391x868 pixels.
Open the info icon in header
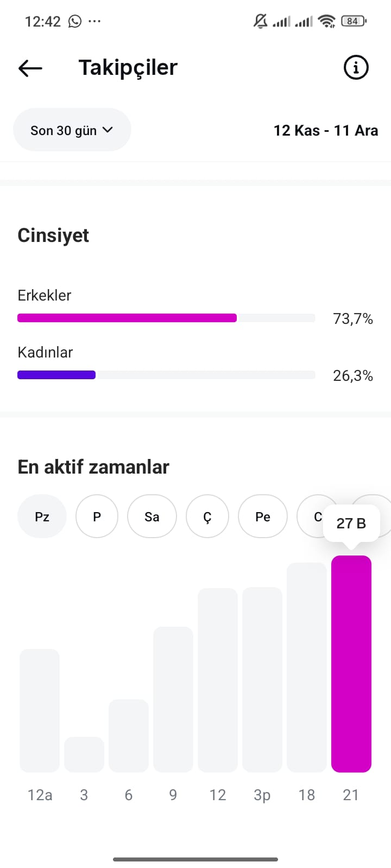pos(356,67)
